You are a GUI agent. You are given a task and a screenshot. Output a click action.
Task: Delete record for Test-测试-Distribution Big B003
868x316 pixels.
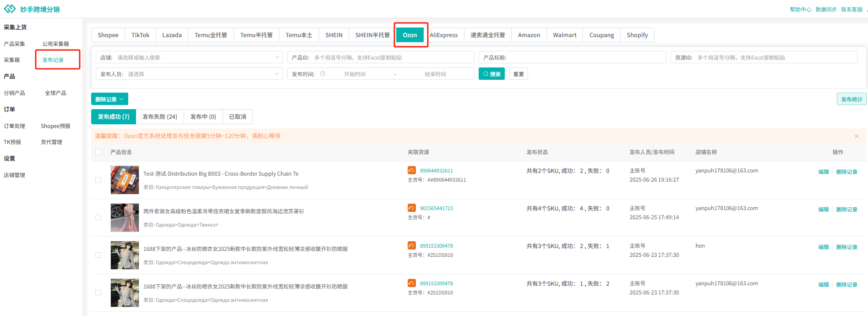tap(846, 172)
